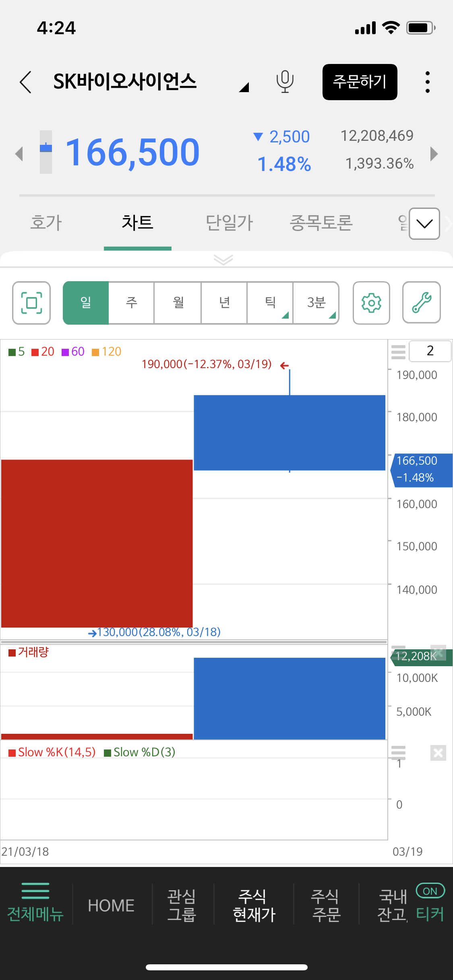Select the 월 monthly period
Image resolution: width=453 pixels, height=980 pixels.
tap(178, 303)
